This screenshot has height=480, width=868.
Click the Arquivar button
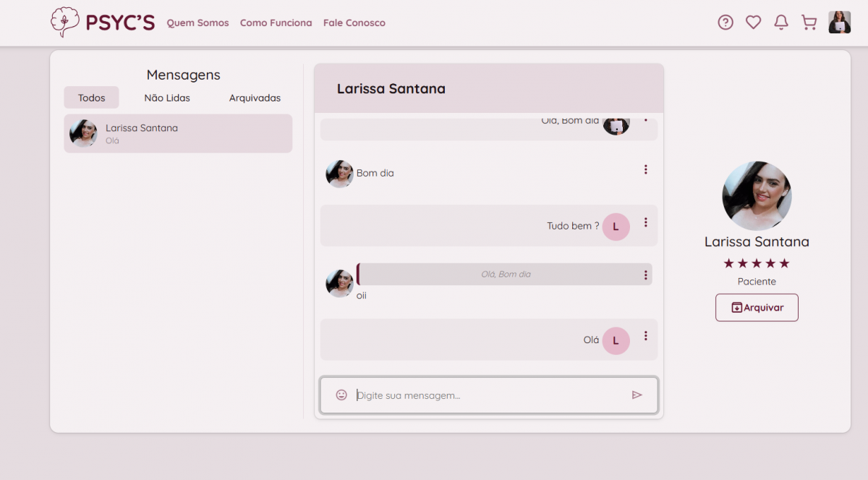(757, 308)
